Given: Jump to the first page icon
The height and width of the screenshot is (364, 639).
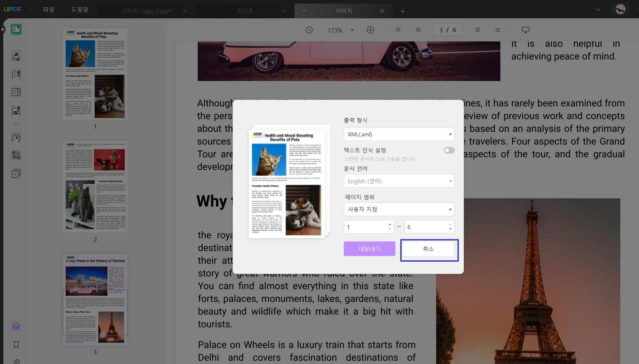Looking at the screenshot, I should tap(398, 30).
